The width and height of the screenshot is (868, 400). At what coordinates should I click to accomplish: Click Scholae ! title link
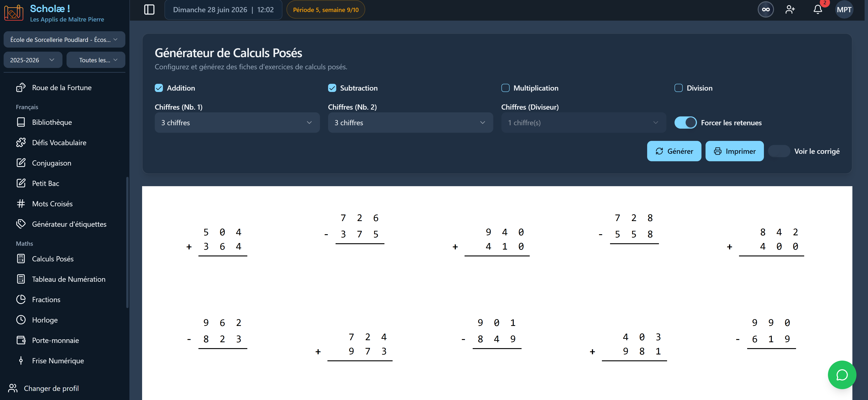[50, 8]
